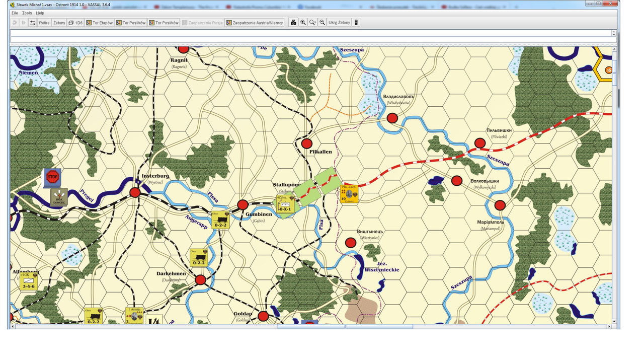
Task: Select the 0-2-2 wagon counter at bottom edge
Action: [93, 316]
